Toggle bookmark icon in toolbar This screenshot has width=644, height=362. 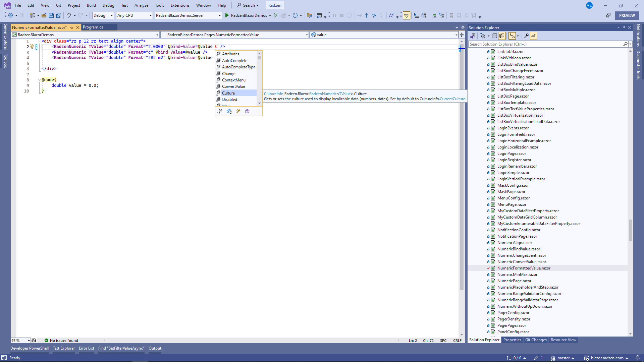[451, 15]
